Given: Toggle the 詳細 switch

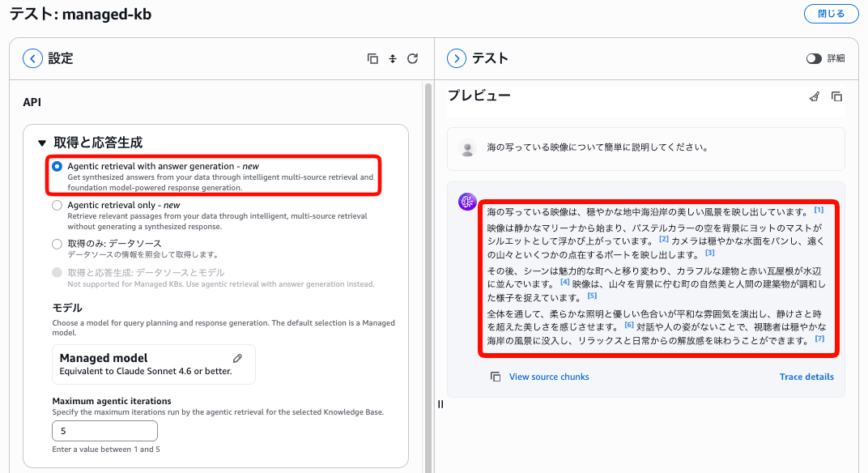Looking at the screenshot, I should click(814, 58).
